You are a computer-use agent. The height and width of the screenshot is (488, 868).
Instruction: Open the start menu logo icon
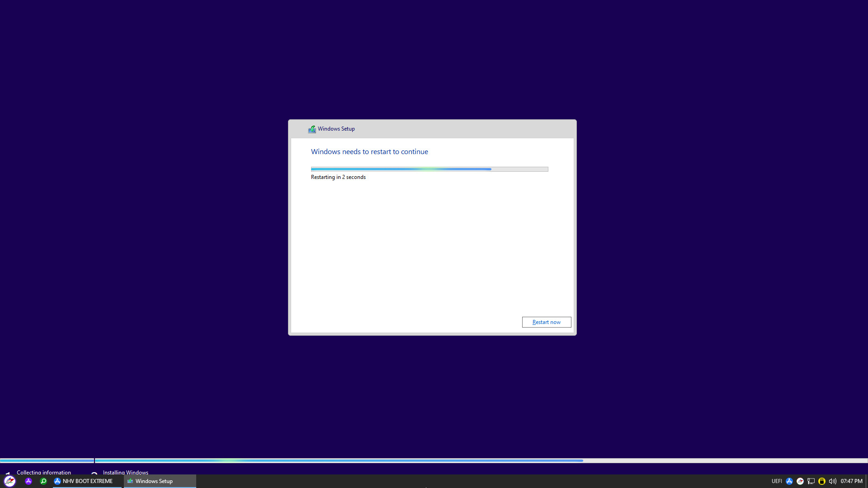pyautogui.click(x=10, y=481)
